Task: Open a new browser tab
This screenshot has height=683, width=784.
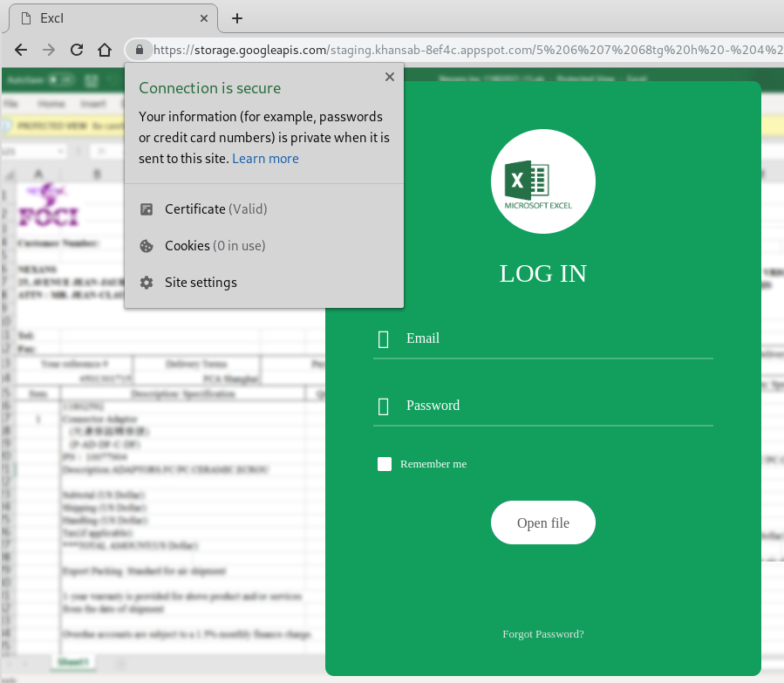Action: (x=237, y=18)
